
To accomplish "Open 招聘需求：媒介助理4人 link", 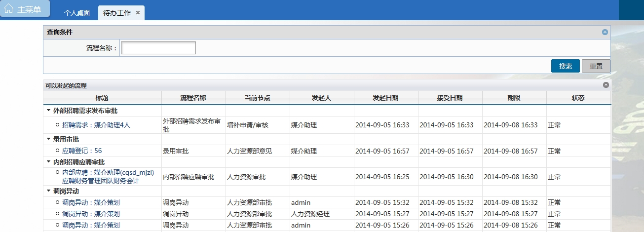I will (x=96, y=125).
